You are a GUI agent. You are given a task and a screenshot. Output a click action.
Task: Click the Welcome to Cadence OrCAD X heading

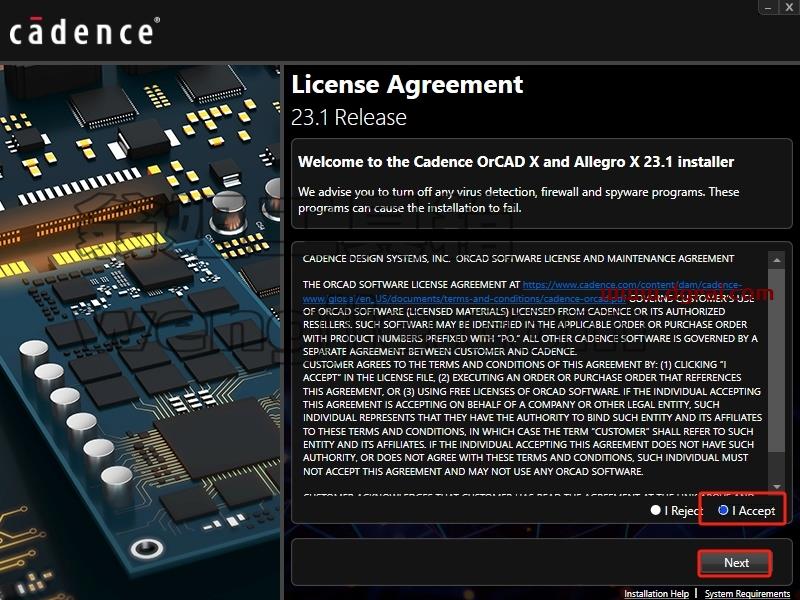(x=516, y=162)
